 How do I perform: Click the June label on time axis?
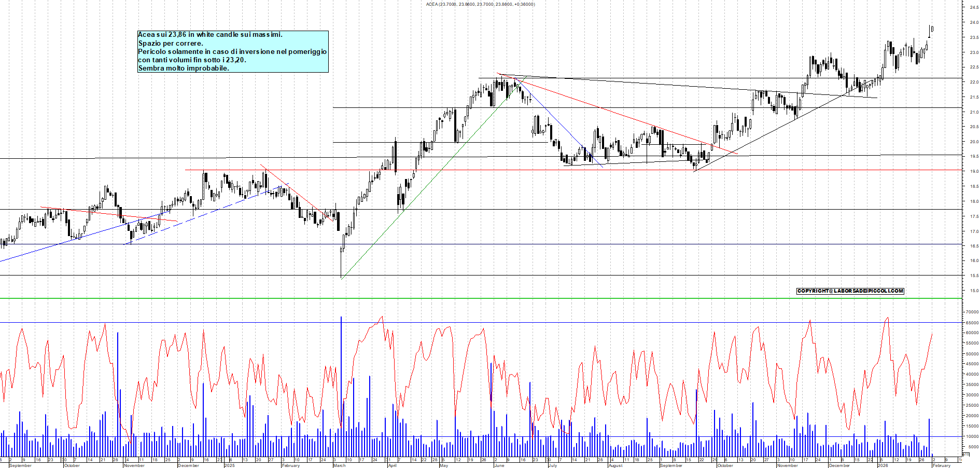tap(499, 465)
